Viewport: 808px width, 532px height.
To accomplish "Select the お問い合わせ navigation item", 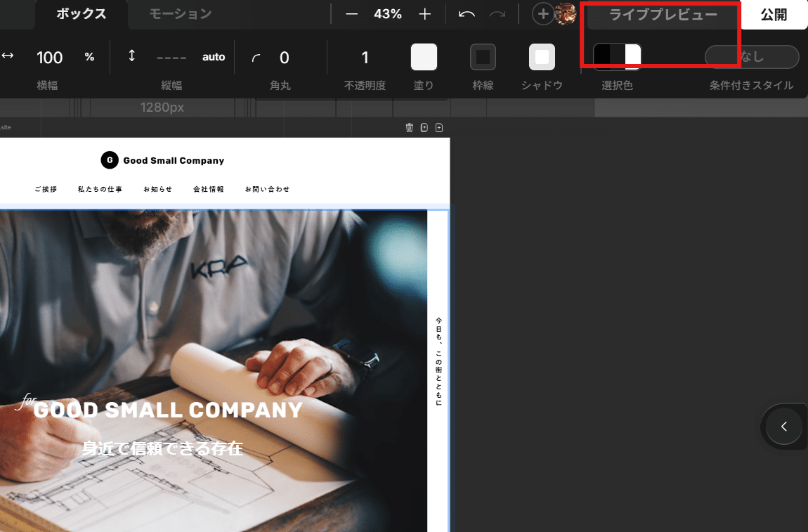I will point(268,189).
